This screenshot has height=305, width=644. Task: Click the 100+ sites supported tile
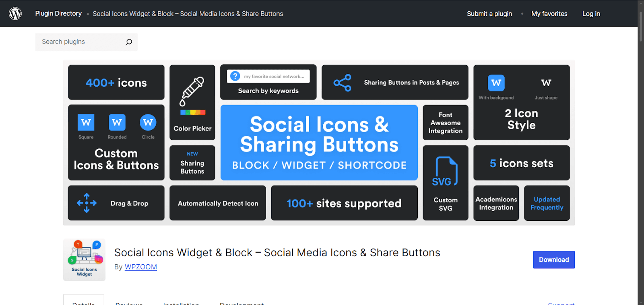click(x=344, y=203)
